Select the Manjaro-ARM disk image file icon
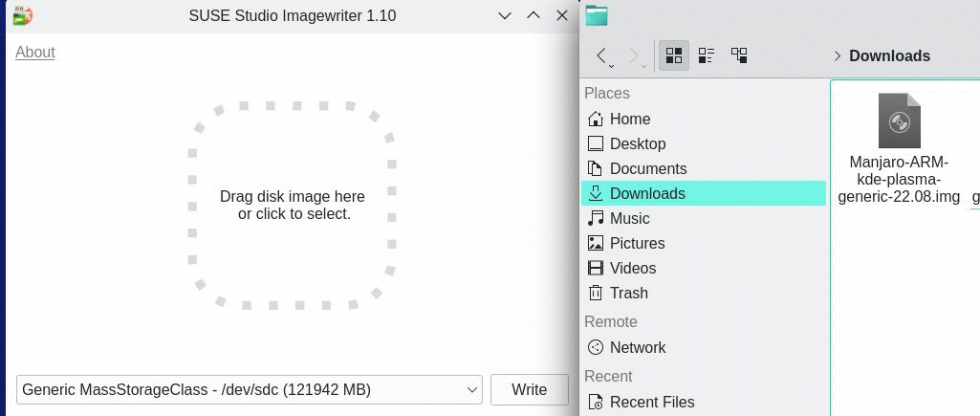The height and width of the screenshot is (416, 980). [x=899, y=120]
